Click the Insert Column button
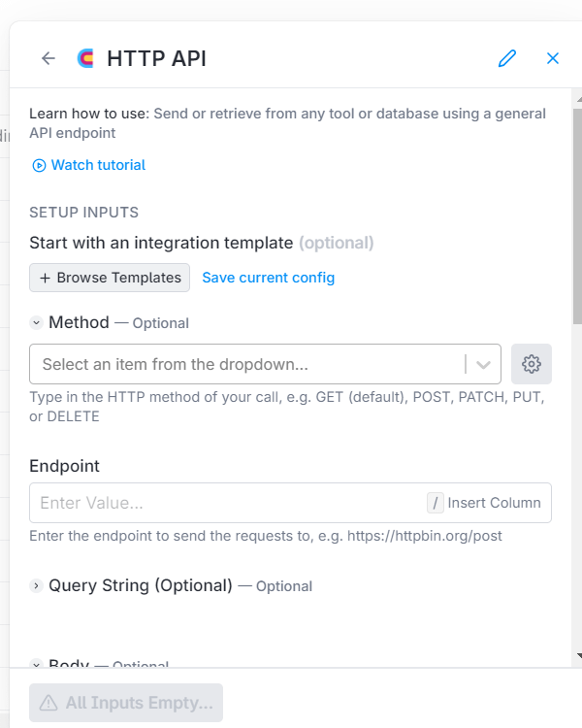 (494, 503)
